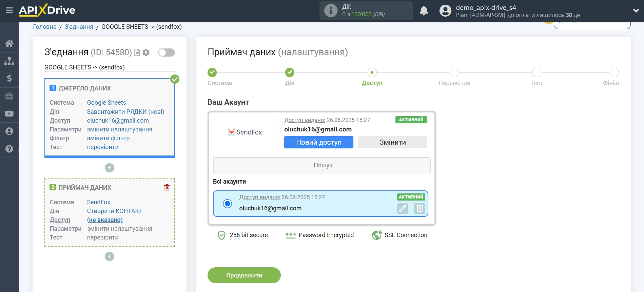Viewport: 644px width, 292px height.
Task: Open connection settings gear icon
Action: (146, 53)
